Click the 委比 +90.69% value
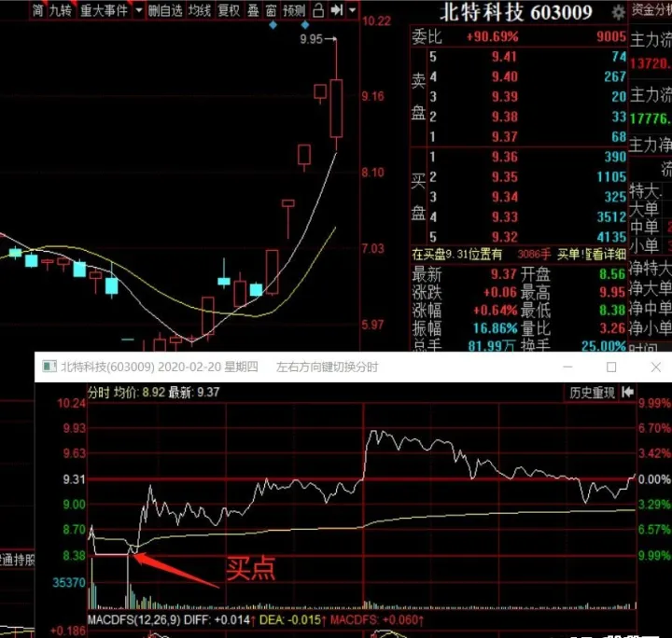The height and width of the screenshot is (638, 672). (493, 36)
